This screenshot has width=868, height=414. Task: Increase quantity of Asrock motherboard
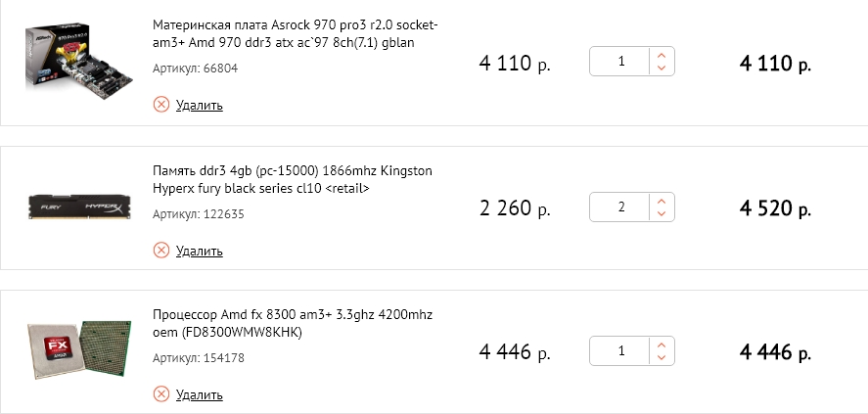click(662, 56)
